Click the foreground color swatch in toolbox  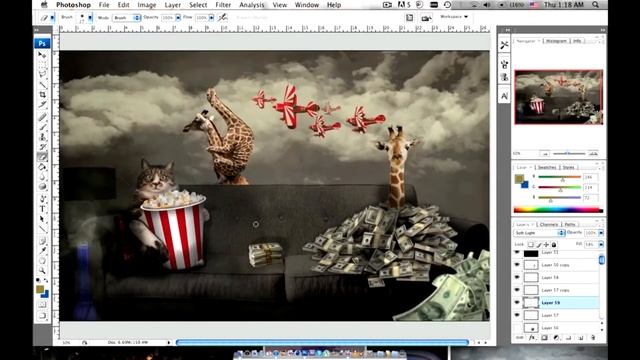click(x=40, y=289)
